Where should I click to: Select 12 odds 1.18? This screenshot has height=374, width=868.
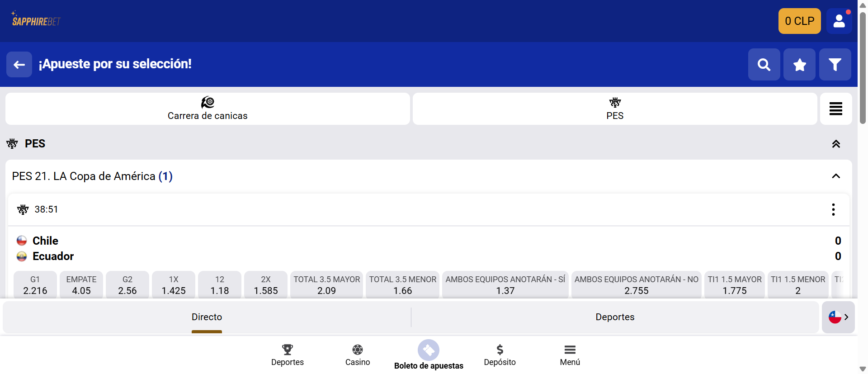click(220, 285)
